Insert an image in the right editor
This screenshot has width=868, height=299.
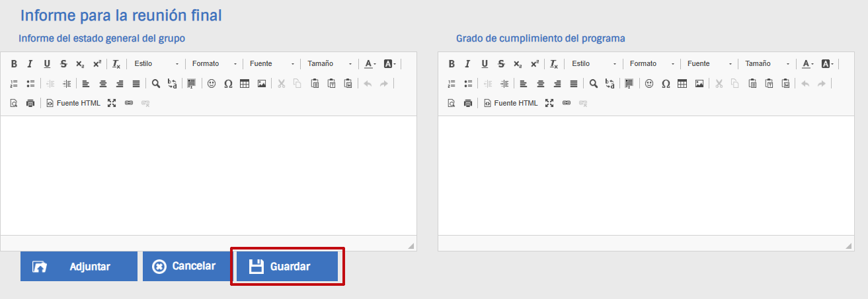point(699,84)
